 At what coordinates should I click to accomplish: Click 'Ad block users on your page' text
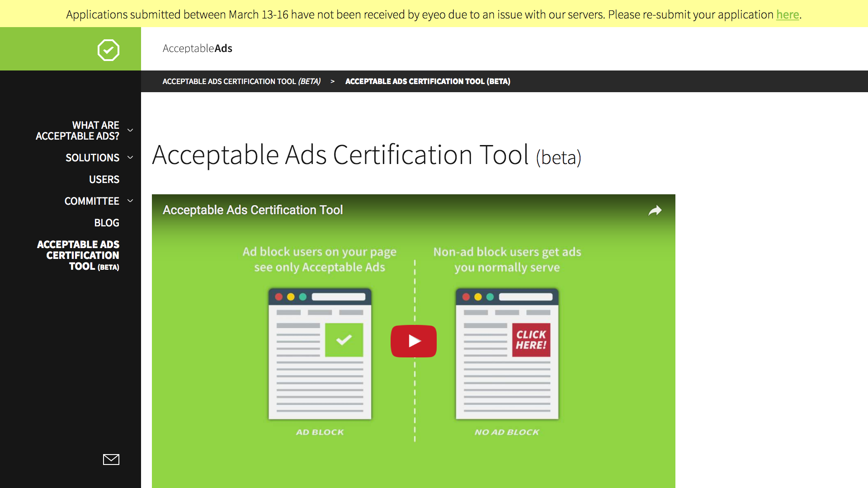[x=320, y=252]
